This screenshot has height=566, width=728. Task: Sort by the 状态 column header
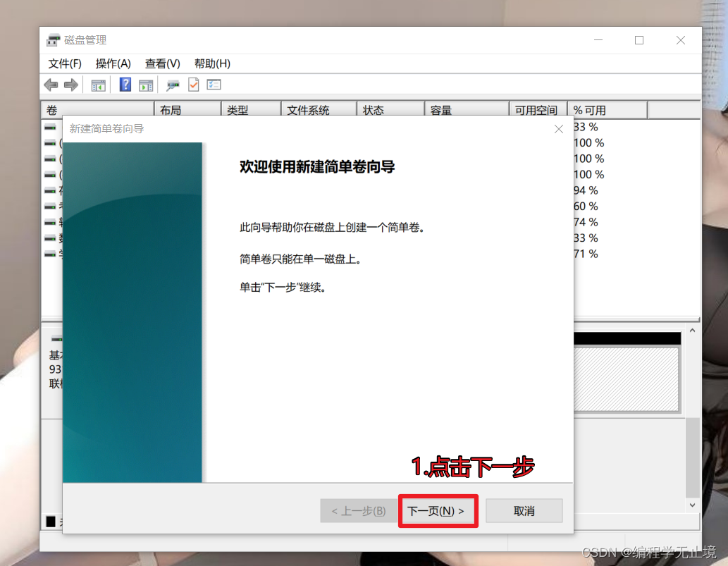(x=390, y=110)
